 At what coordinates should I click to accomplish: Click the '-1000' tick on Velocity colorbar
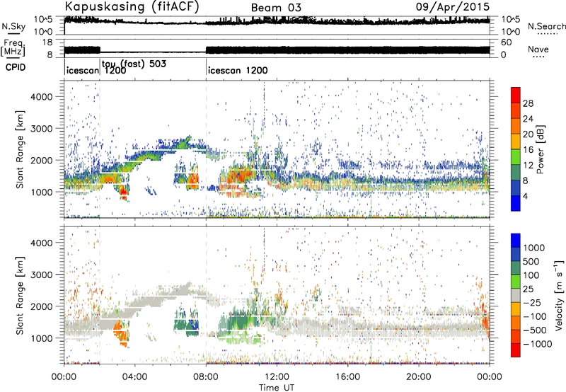[x=538, y=344]
